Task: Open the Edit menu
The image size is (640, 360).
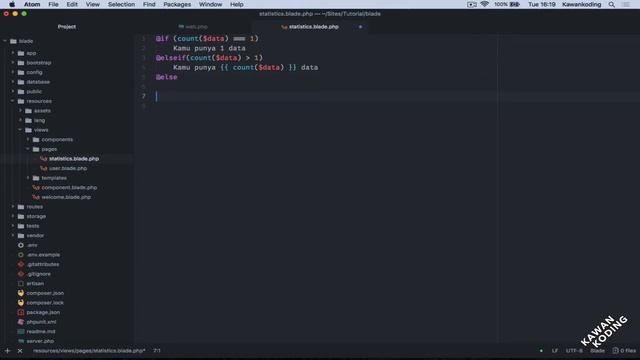Action: (72, 4)
